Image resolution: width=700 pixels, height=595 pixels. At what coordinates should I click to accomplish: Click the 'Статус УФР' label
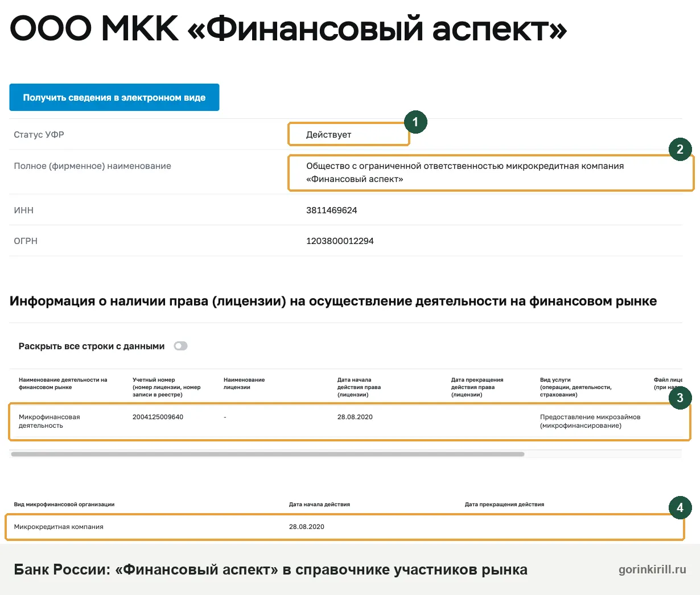(39, 135)
